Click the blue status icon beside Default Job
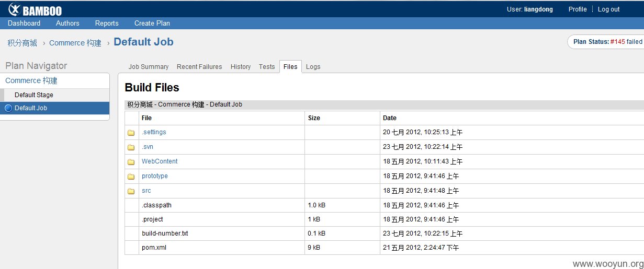 8,108
